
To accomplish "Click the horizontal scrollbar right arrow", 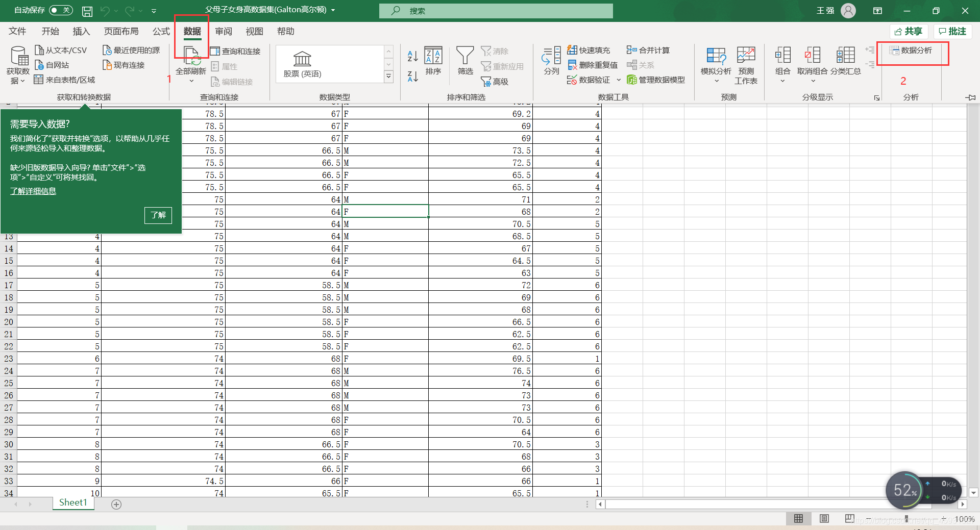I will 963,504.
